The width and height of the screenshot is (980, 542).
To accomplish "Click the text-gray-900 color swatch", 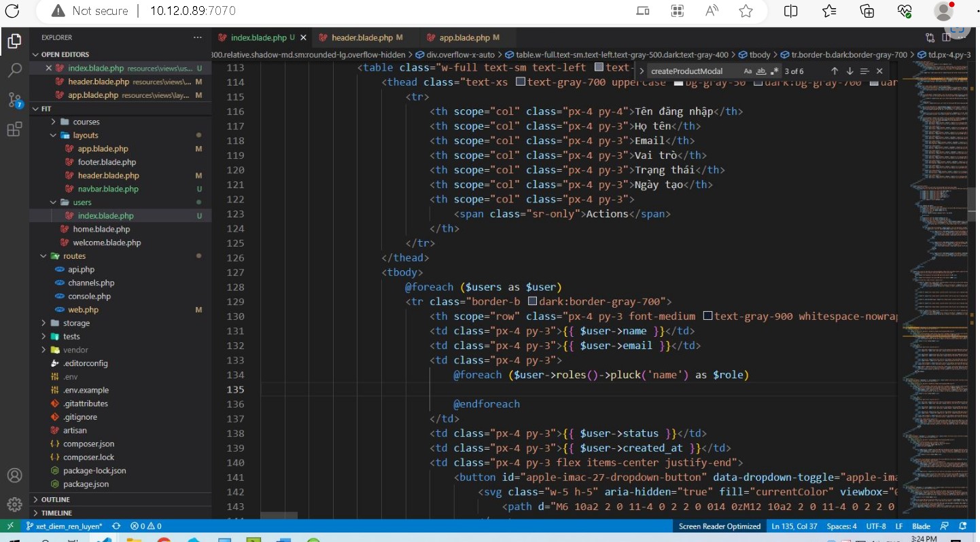I will (707, 316).
